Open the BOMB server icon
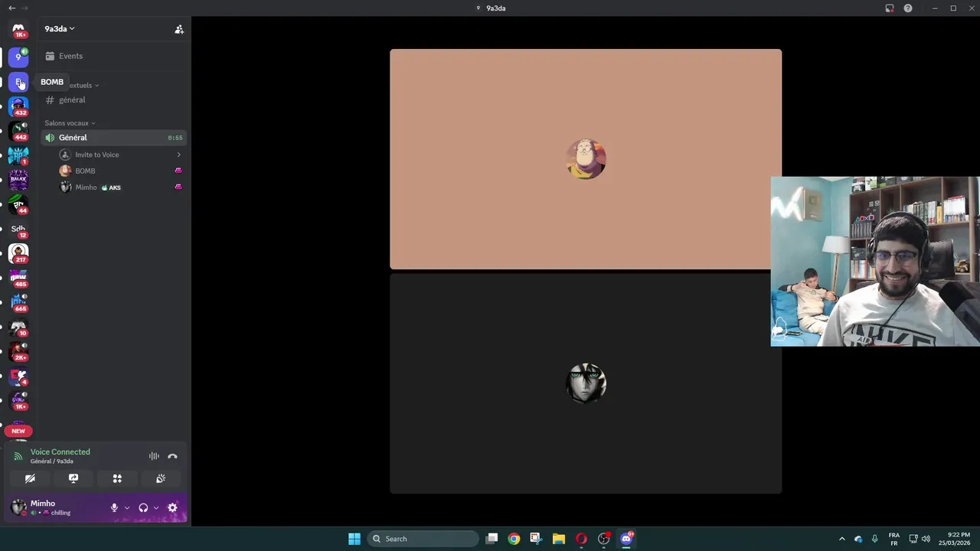This screenshot has height=551, width=980. [18, 82]
